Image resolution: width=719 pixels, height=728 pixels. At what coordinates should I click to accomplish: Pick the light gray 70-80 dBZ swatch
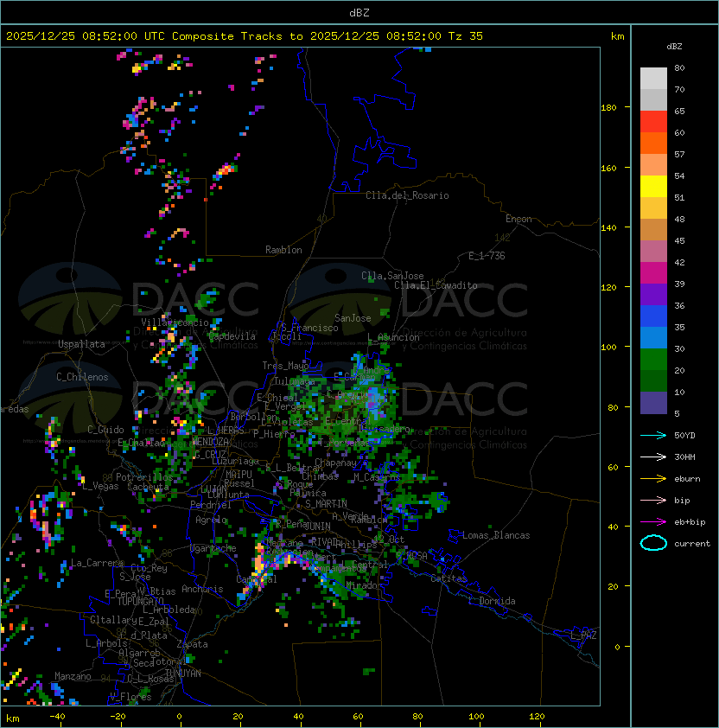[653, 78]
